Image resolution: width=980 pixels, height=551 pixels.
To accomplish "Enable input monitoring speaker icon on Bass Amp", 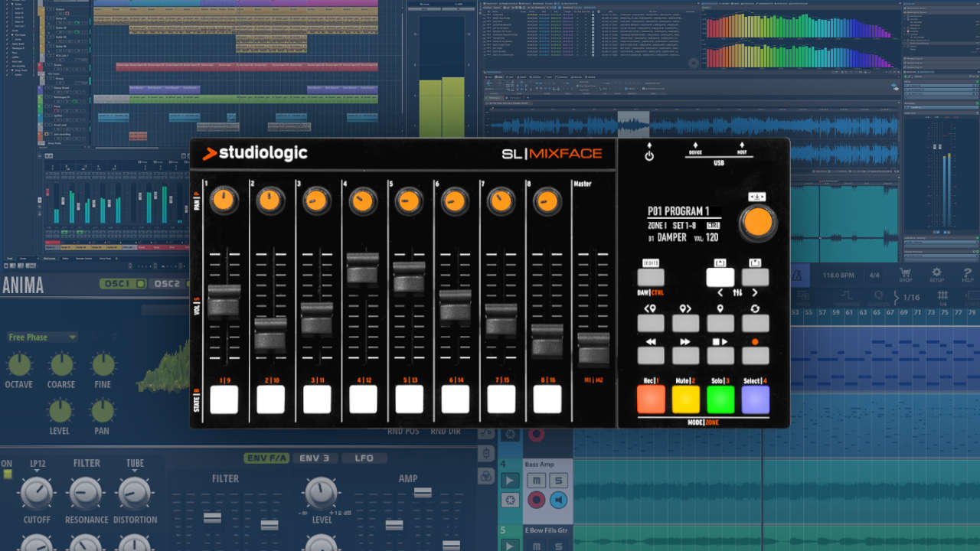I will tap(558, 500).
